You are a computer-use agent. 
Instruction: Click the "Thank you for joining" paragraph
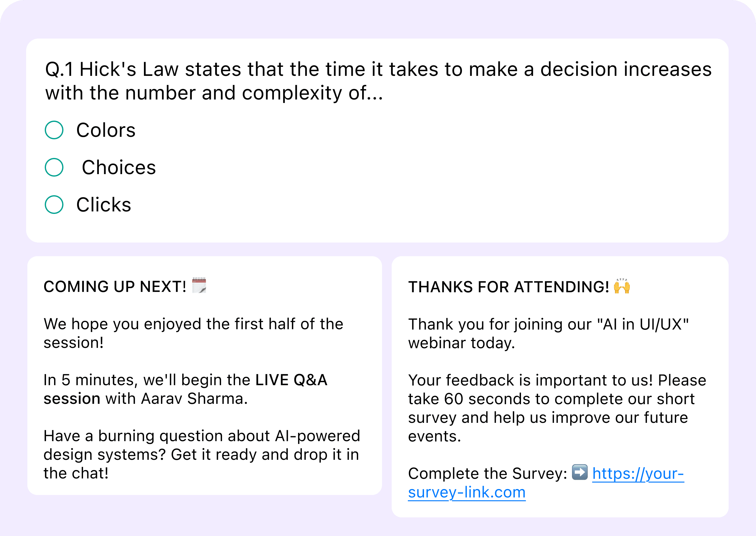[x=548, y=333]
